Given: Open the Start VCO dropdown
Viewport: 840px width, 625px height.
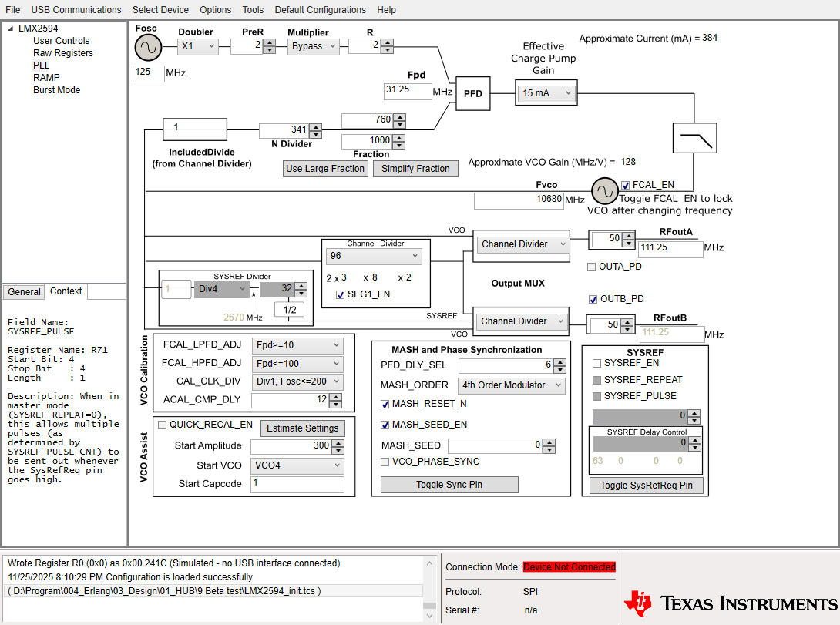Looking at the screenshot, I should click(297, 465).
